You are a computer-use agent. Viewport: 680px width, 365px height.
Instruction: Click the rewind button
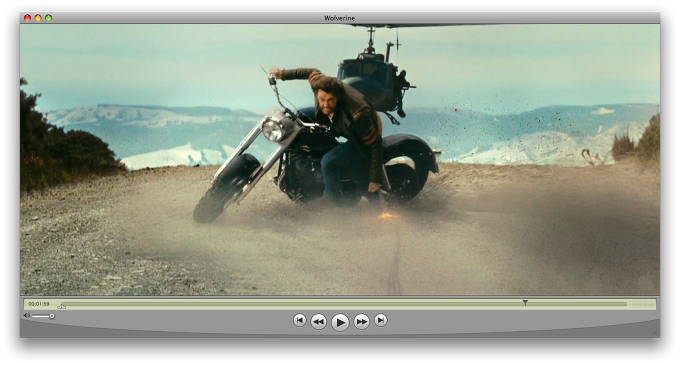318,321
